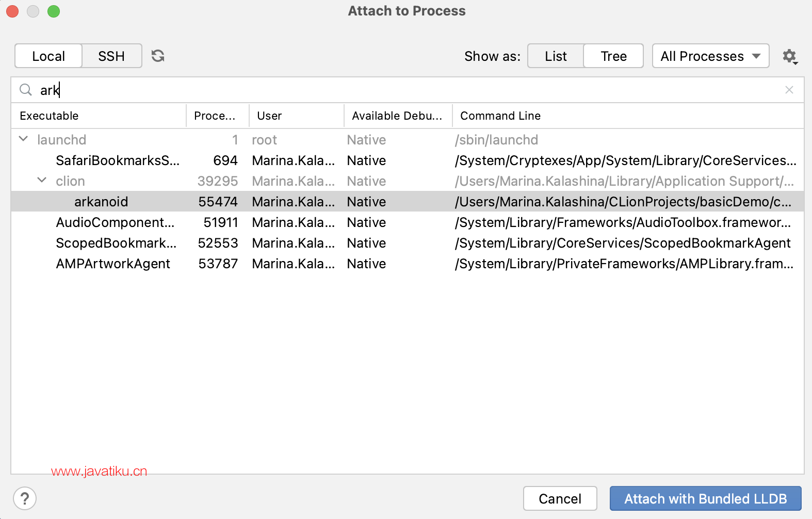Open the All Processes dropdown
Viewport: 812px width, 519px height.
[x=710, y=56]
